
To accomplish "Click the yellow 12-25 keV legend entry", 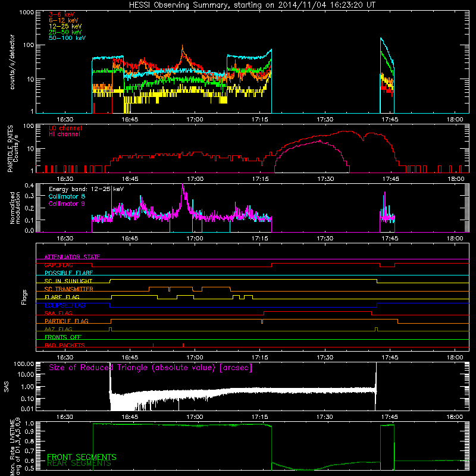I will pos(65,26).
